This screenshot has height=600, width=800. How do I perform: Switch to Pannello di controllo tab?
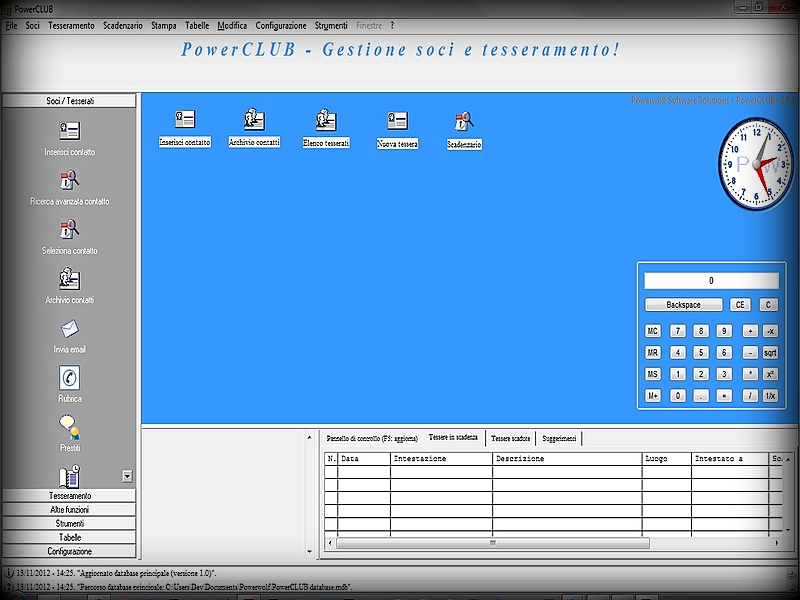tap(372, 438)
